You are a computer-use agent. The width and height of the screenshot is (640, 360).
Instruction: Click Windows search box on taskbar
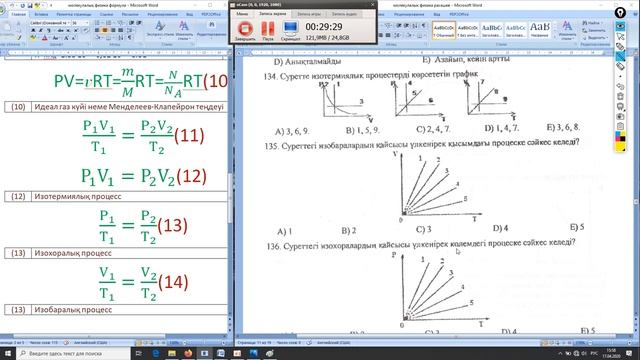pyautogui.click(x=73, y=353)
